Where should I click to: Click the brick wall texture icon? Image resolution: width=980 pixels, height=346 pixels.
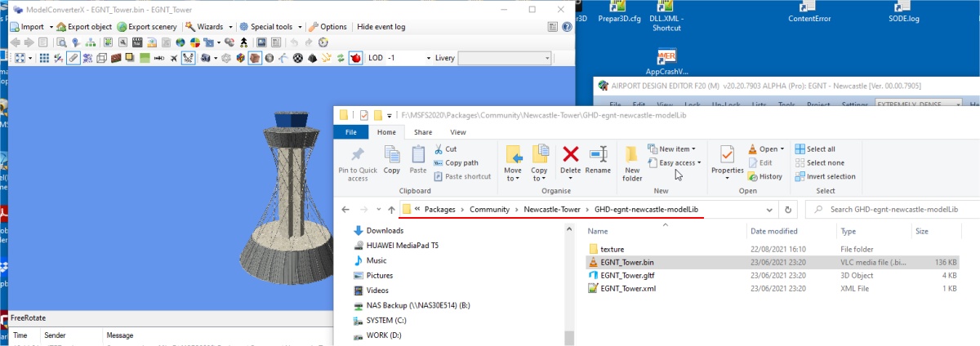point(116,58)
